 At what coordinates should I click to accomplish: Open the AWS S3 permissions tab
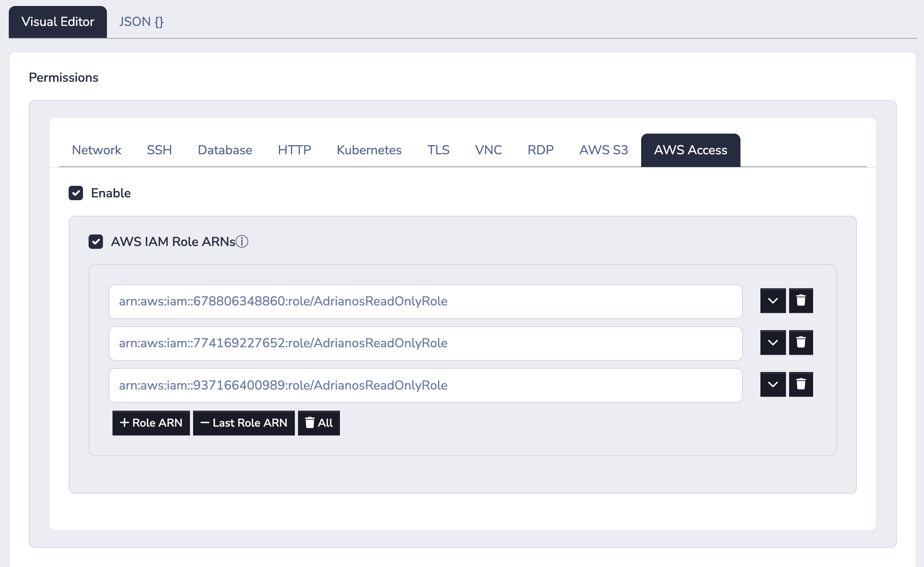[x=603, y=150]
